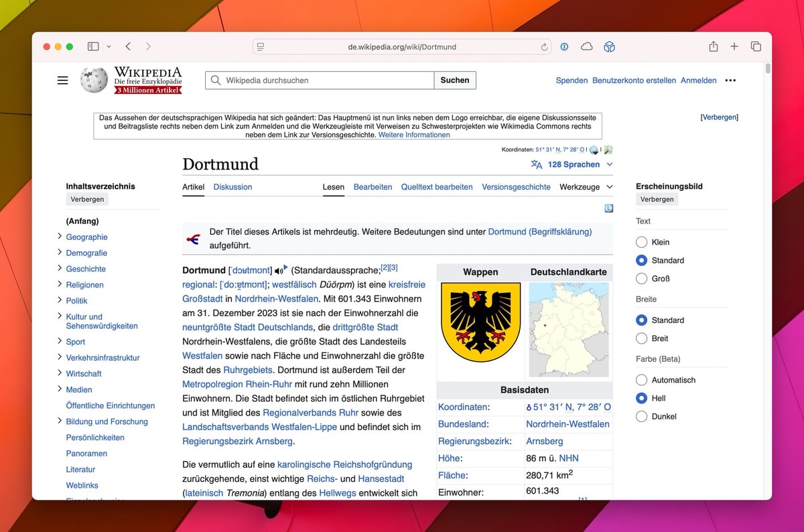This screenshot has height=532, width=804.
Task: Open the Versionsgeschichte tab
Action: click(516, 187)
